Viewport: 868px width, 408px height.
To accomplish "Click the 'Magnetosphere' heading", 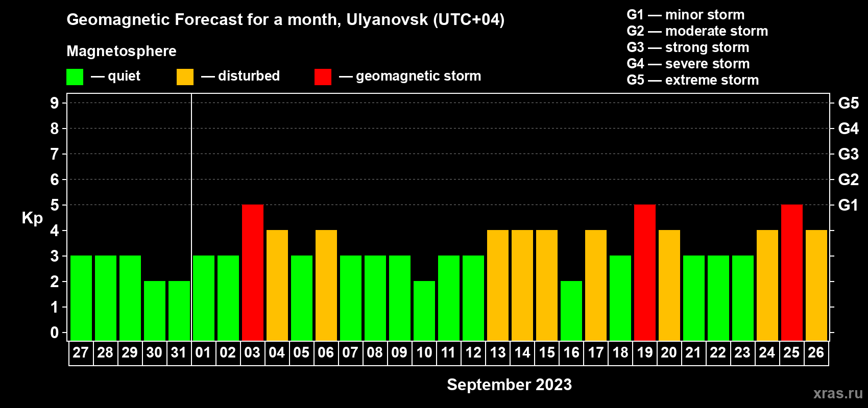I will click(x=122, y=51).
